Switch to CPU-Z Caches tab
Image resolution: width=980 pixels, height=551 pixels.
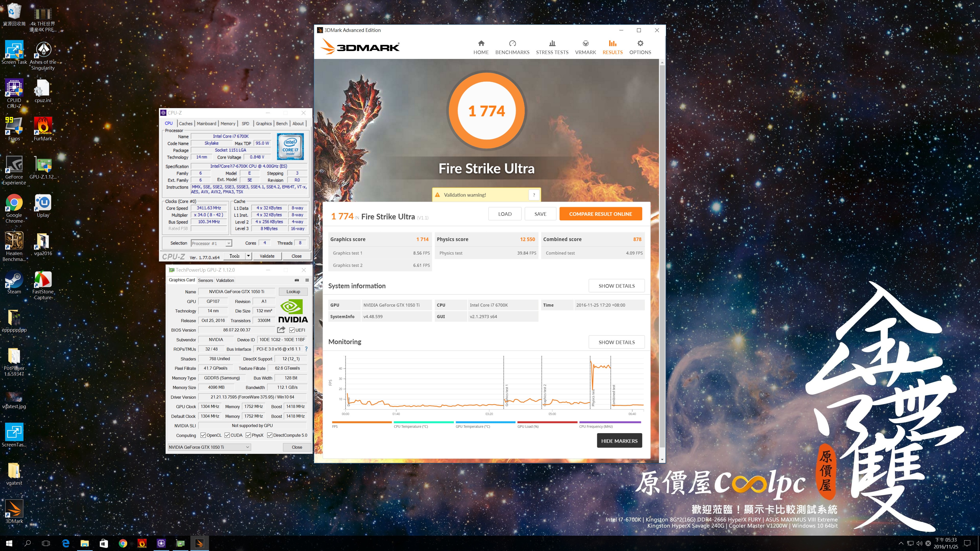186,123
